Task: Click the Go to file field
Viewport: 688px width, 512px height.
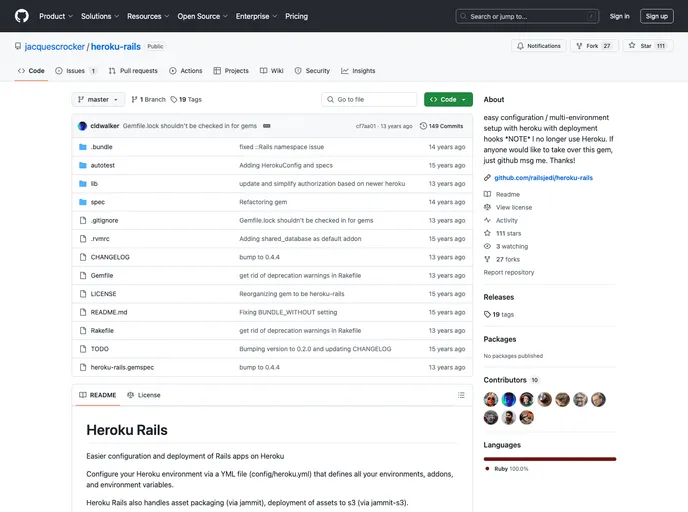Action: (x=369, y=100)
